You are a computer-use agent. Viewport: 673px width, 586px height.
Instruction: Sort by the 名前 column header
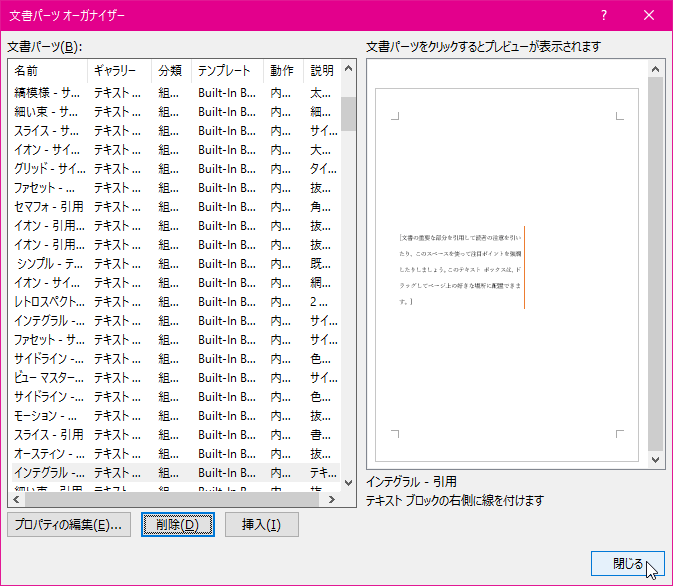(48, 70)
